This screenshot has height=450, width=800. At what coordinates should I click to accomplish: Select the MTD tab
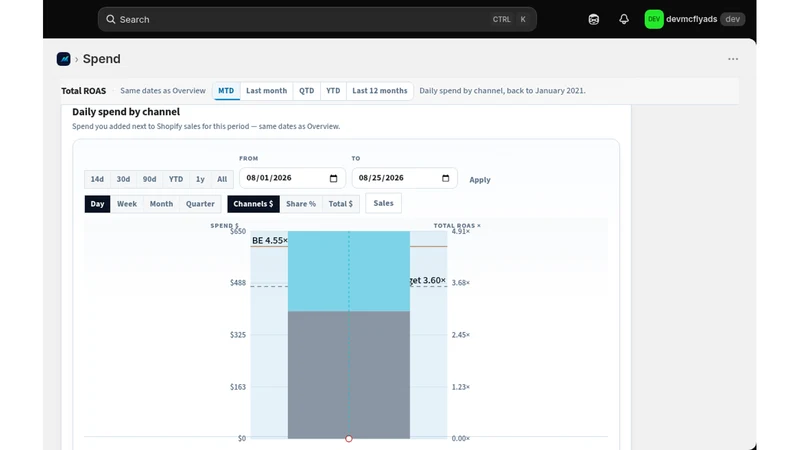[x=226, y=91]
